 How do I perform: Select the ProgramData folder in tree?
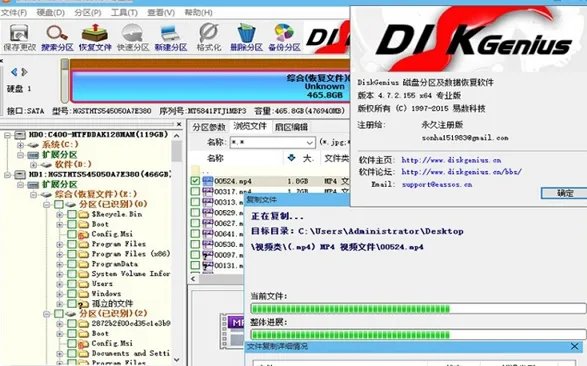point(115,264)
